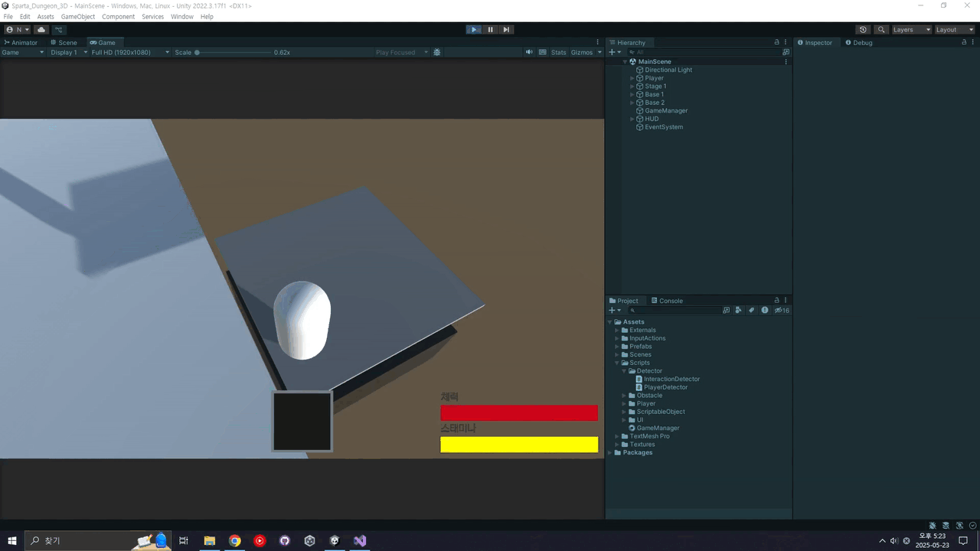Open the GameObject menu
Image resolution: width=980 pixels, height=551 pixels.
tap(78, 16)
